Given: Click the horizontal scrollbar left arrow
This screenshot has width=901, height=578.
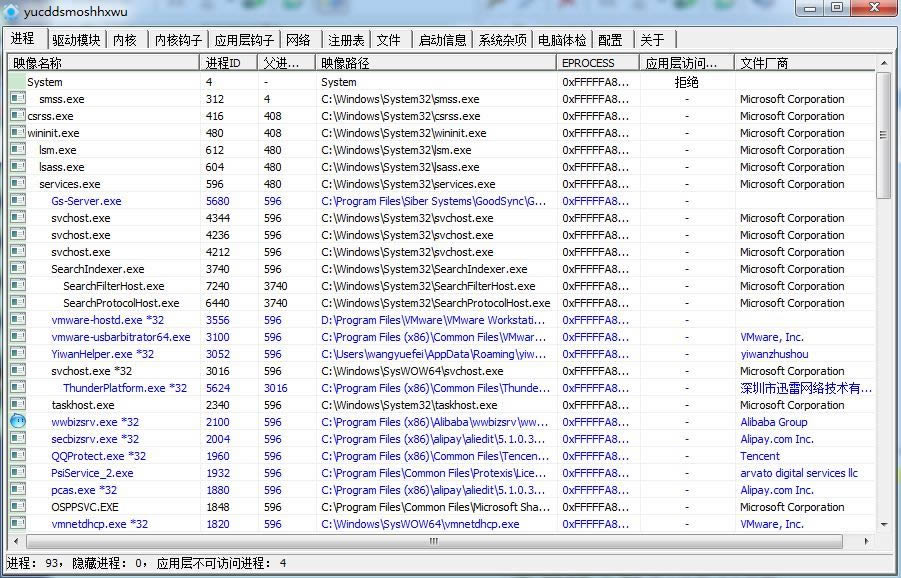Looking at the screenshot, I should [16, 541].
